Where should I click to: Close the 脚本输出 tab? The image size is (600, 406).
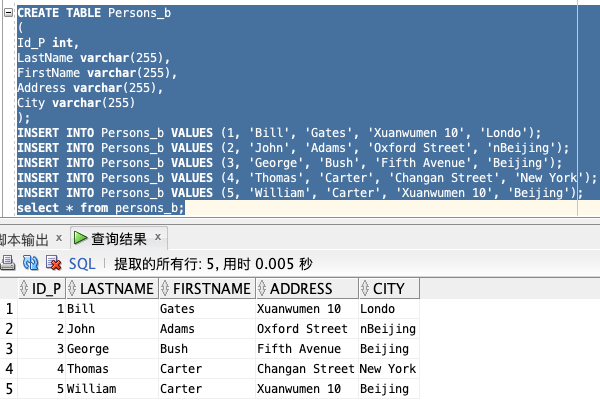59,238
